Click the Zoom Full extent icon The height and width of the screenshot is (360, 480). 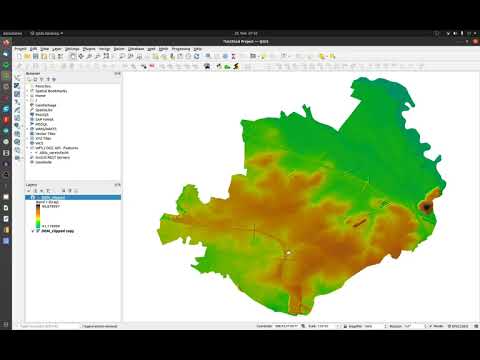pyautogui.click(x=106, y=57)
